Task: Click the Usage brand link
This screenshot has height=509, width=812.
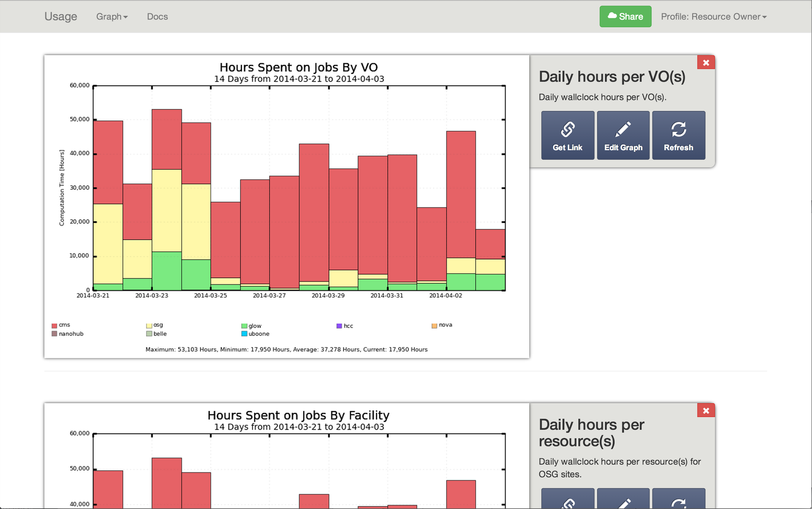Action: click(61, 17)
